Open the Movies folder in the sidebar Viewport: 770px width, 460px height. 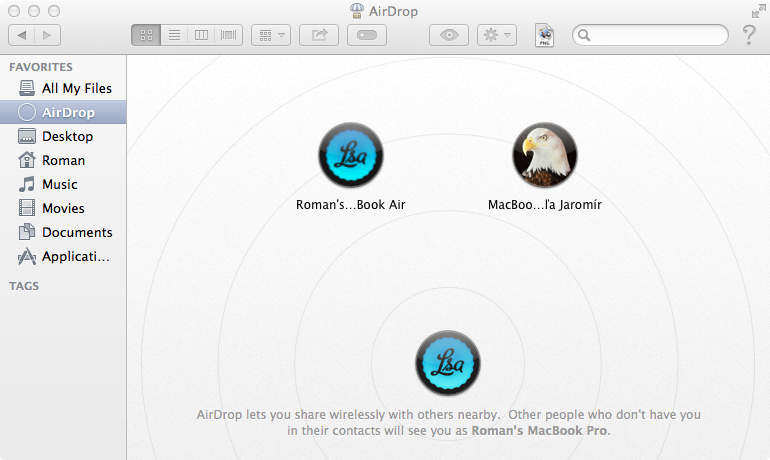(x=63, y=209)
